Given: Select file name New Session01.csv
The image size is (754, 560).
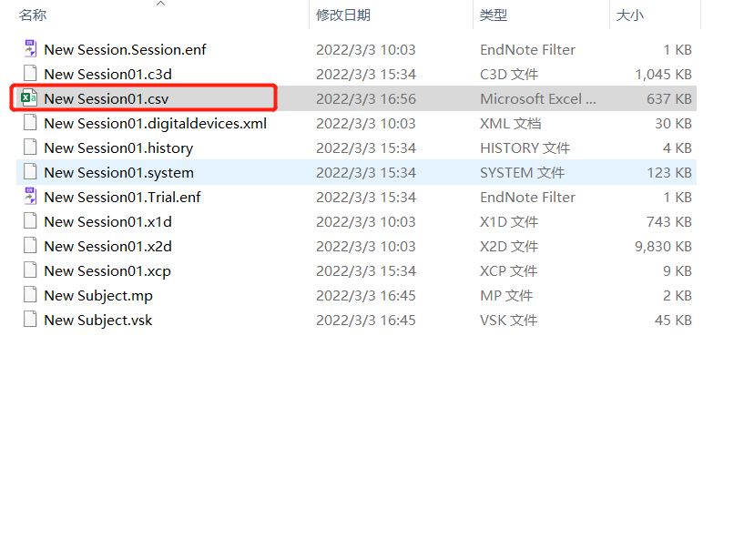Looking at the screenshot, I should (107, 98).
